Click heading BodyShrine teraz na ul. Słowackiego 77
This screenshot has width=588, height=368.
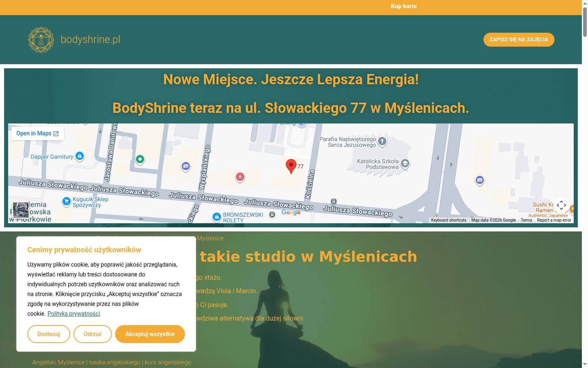coord(291,108)
